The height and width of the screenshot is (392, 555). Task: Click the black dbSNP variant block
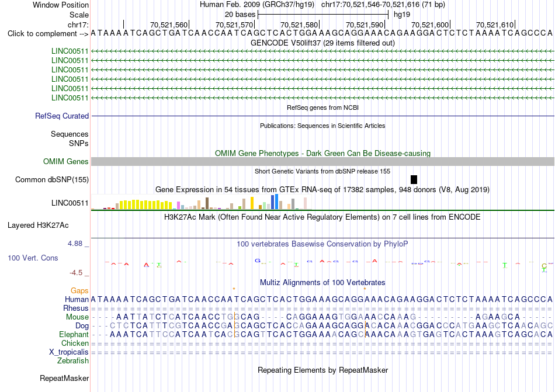414,180
